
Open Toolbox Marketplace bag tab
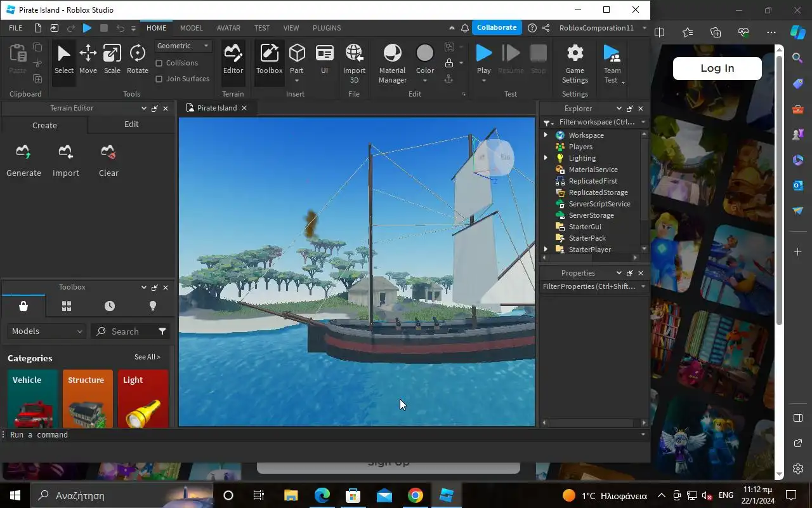click(23, 306)
